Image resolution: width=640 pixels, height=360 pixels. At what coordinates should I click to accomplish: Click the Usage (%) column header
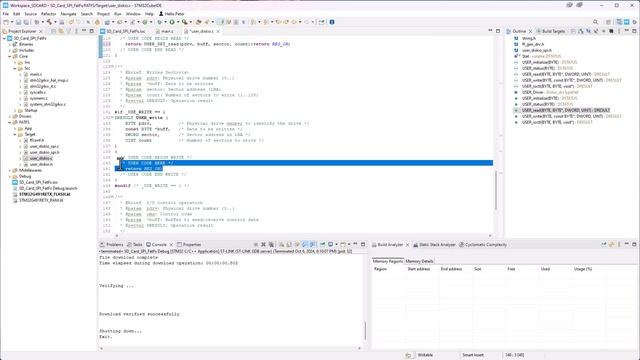(582, 269)
